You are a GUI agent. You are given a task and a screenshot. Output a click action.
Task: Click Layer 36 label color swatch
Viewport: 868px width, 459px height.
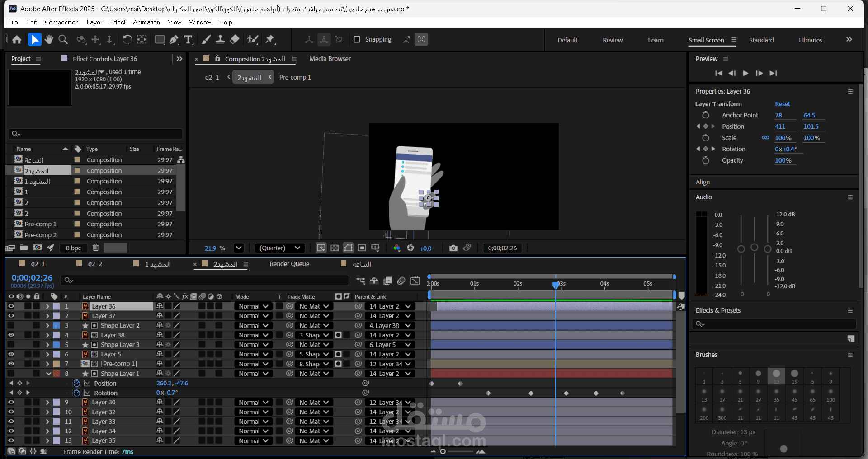point(57,306)
